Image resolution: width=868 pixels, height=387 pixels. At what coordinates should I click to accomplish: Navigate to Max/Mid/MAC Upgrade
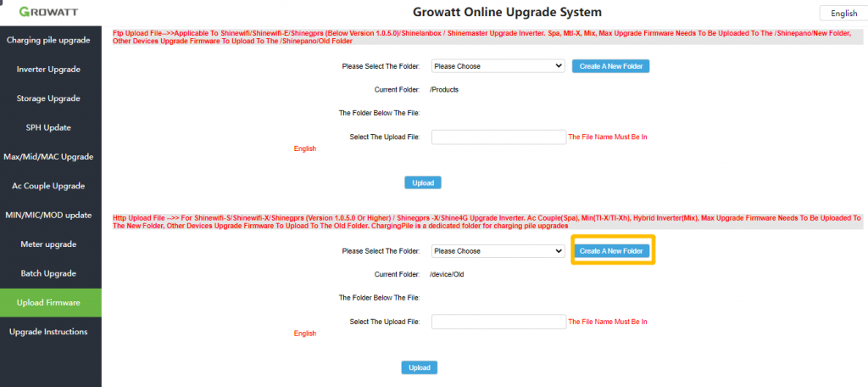point(48,157)
